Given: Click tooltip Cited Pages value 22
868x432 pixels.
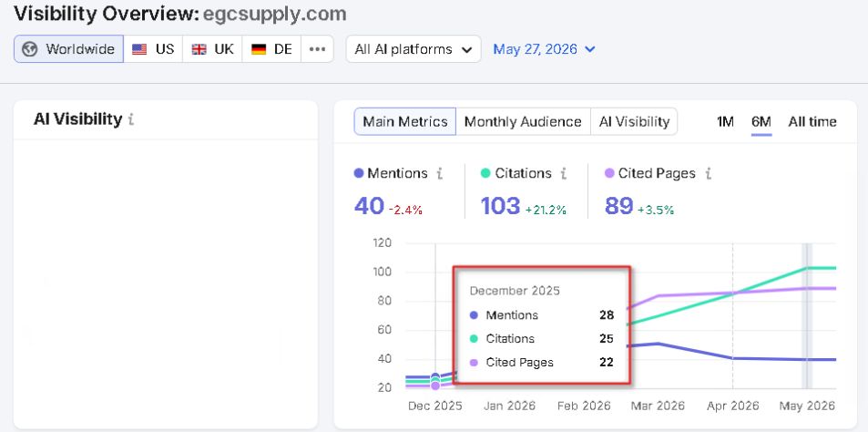Looking at the screenshot, I should click(607, 363).
